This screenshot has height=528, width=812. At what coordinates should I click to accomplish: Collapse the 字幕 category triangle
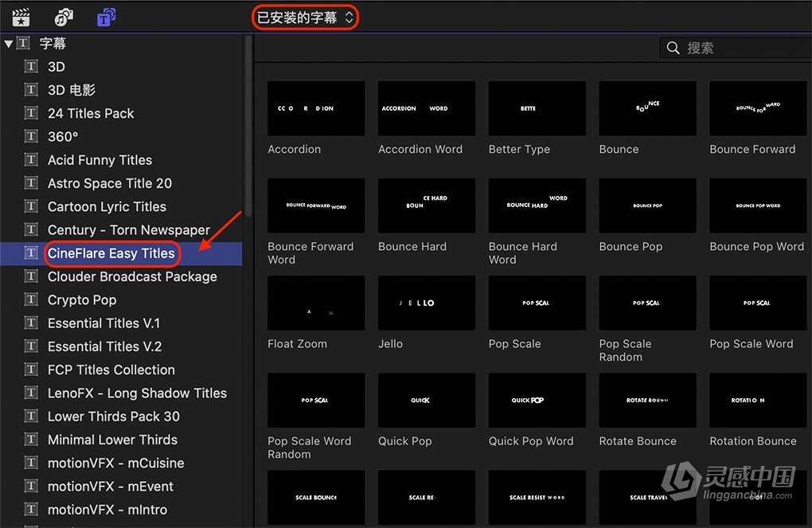click(8, 44)
